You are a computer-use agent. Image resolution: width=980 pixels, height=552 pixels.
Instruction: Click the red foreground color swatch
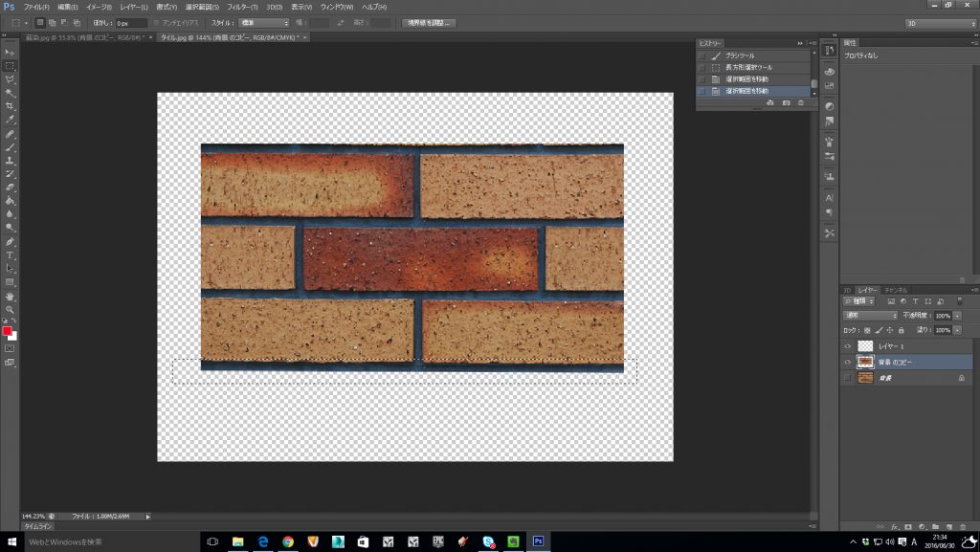coord(8,331)
